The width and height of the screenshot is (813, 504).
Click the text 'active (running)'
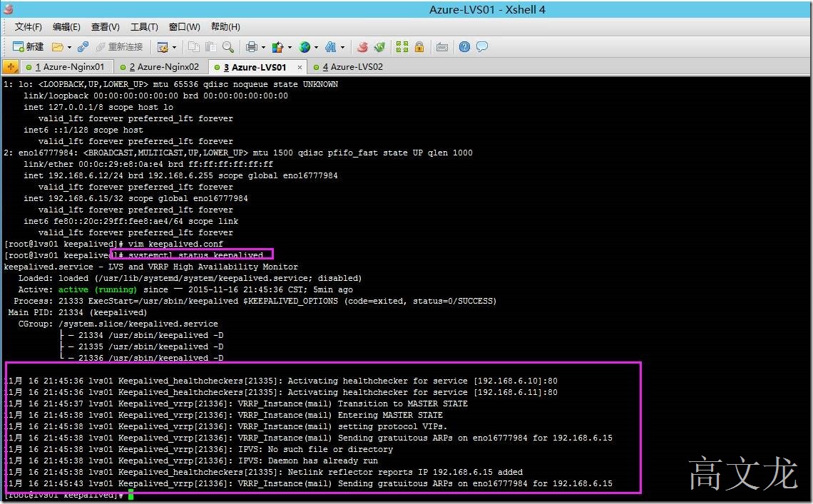tap(98, 290)
